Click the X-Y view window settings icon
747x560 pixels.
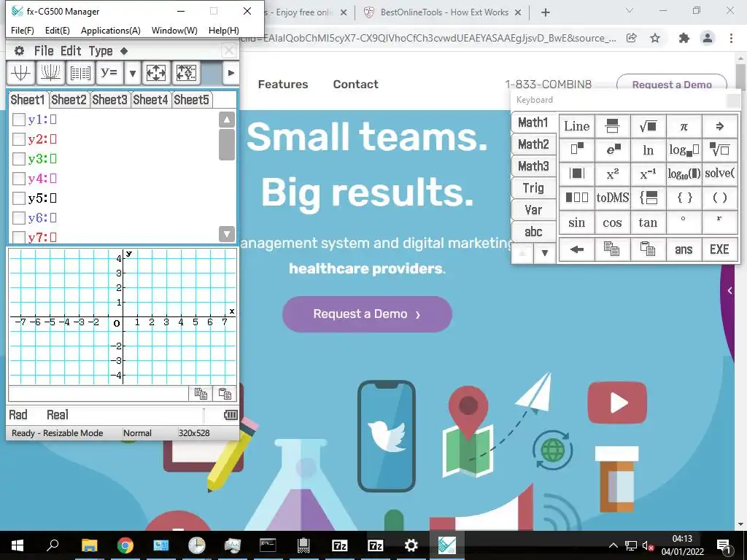coord(186,73)
